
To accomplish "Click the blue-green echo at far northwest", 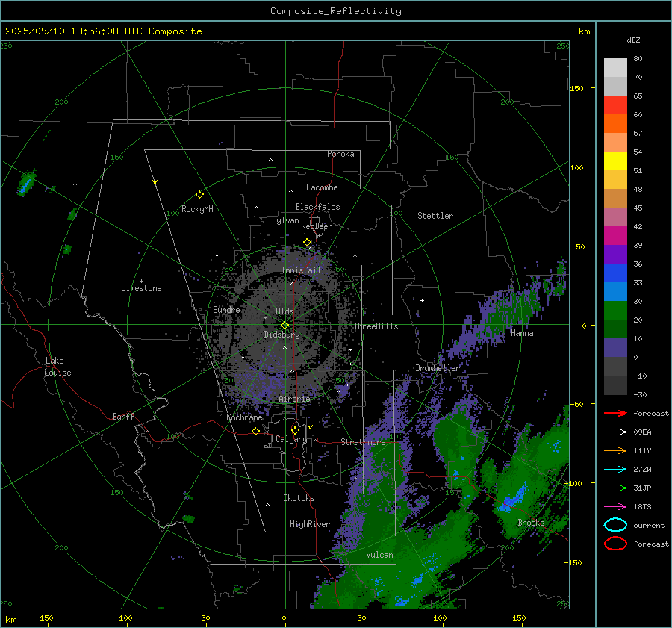I will coord(27,183).
